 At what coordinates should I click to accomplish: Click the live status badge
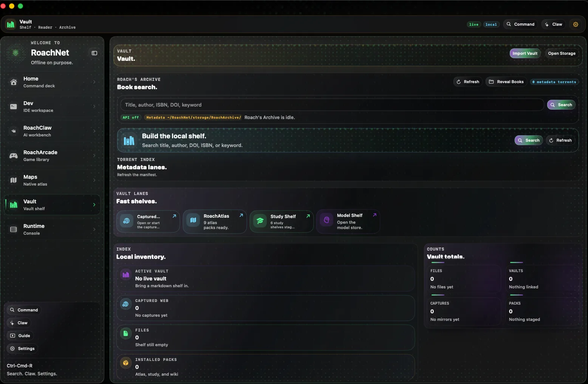(473, 25)
